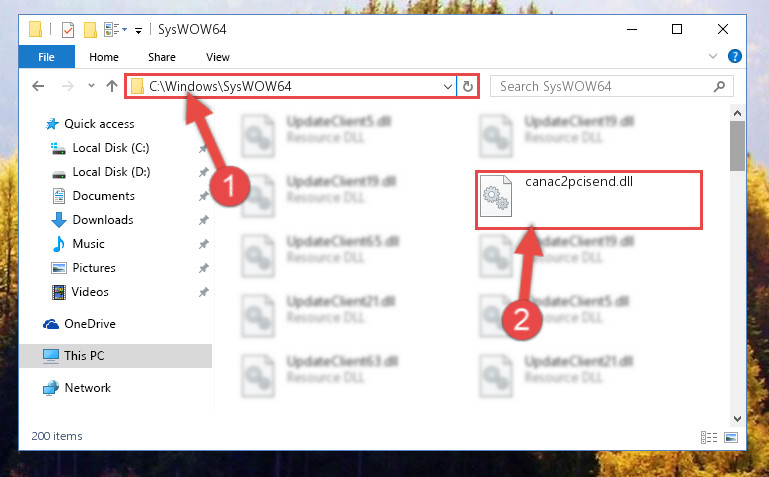Select the canac2pcisend.dll file
Image resolution: width=769 pixels, height=477 pixels.
point(589,200)
